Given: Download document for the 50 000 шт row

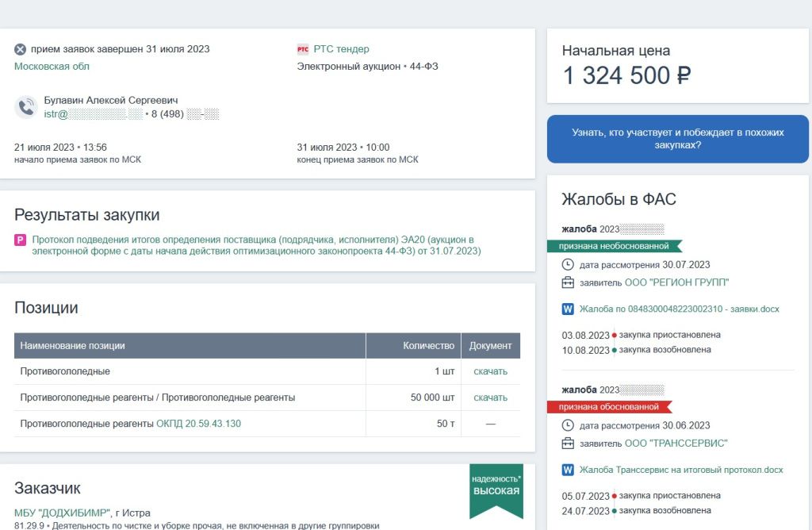Looking at the screenshot, I should (490, 397).
